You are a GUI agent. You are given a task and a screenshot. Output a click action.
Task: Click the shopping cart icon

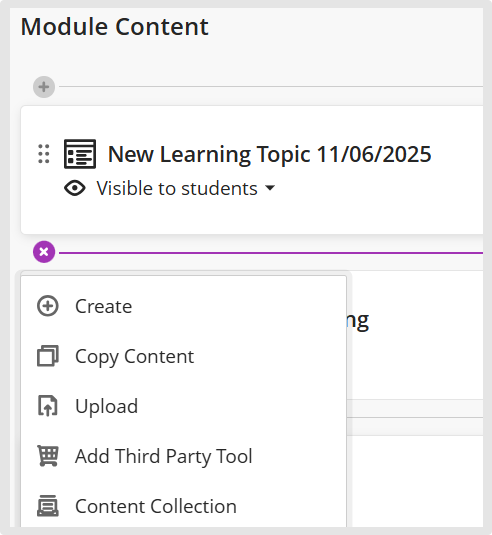point(48,456)
